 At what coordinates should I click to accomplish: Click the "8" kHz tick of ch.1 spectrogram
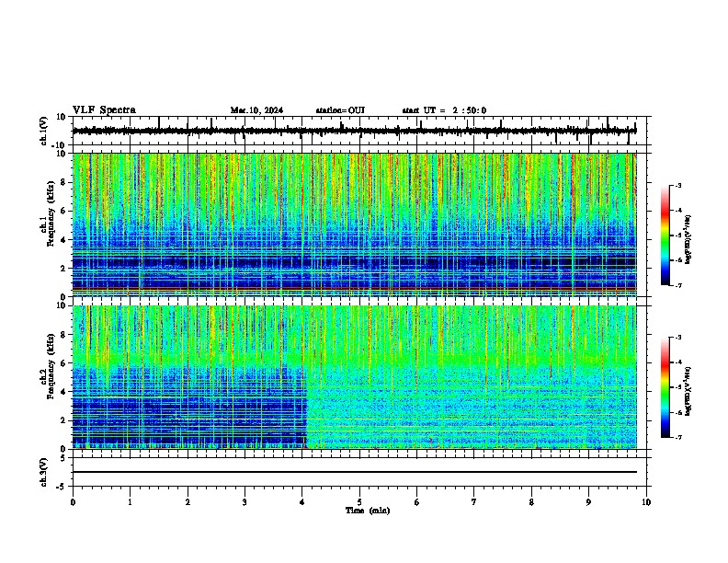tap(63, 182)
